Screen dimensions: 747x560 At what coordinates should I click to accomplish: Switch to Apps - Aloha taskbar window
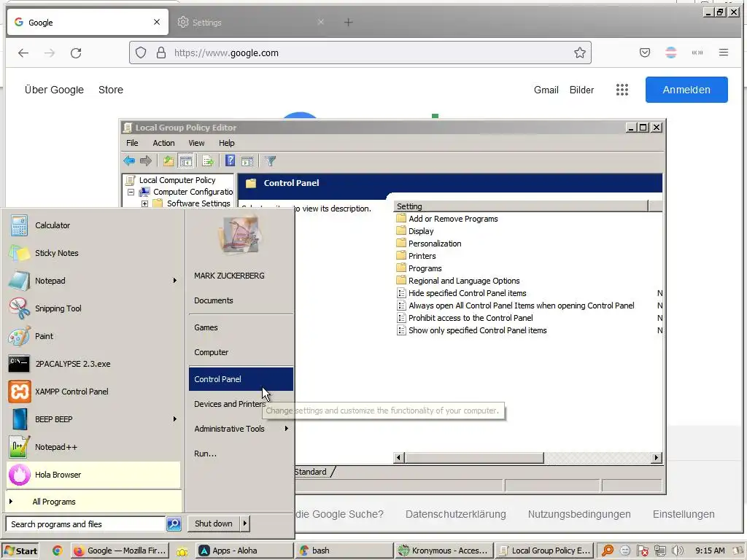point(244,551)
